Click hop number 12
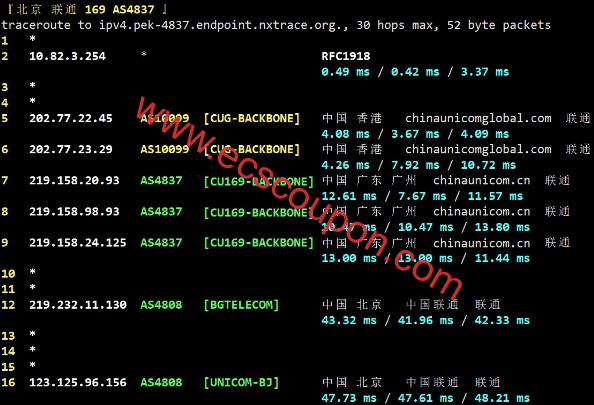The width and height of the screenshot is (594, 405). coord(8,305)
